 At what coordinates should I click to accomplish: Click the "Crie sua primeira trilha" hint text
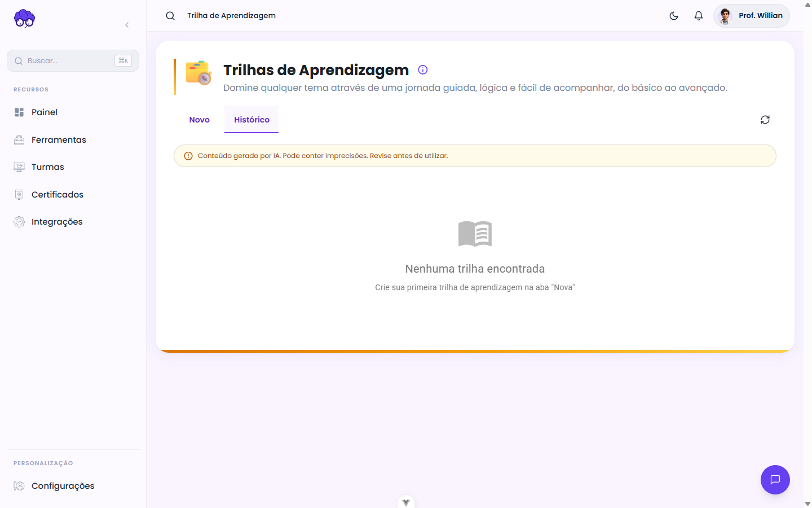click(x=475, y=287)
